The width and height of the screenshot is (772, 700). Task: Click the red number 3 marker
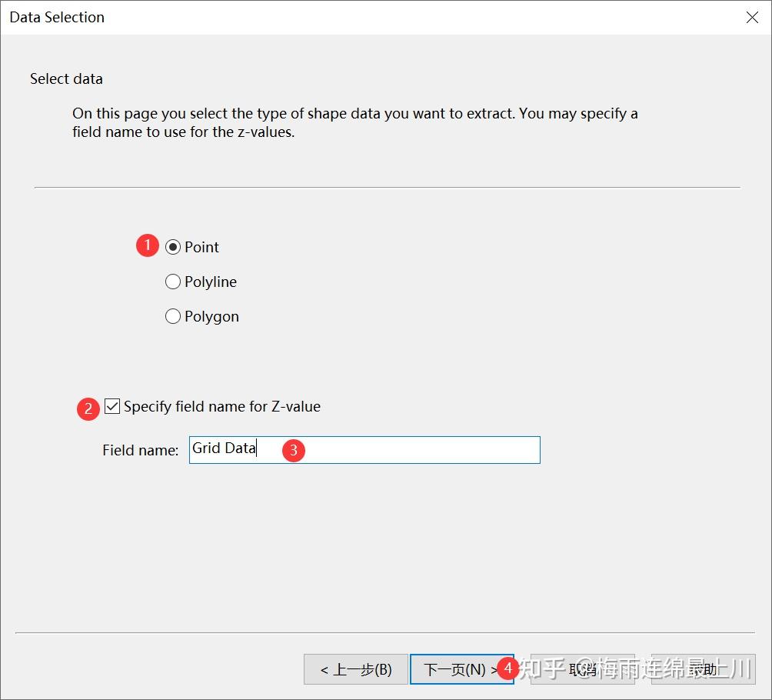click(x=294, y=451)
